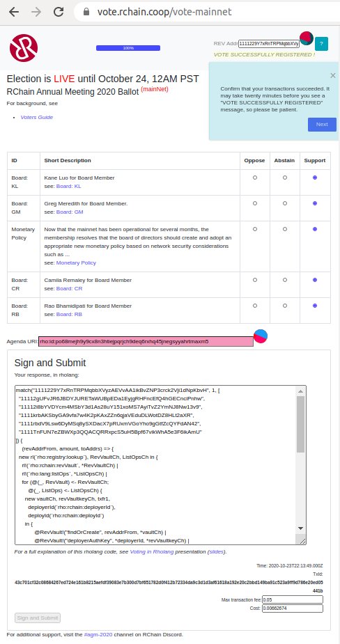Click the red mainNet superscript label
The height and width of the screenshot is (644, 340).
[155, 89]
